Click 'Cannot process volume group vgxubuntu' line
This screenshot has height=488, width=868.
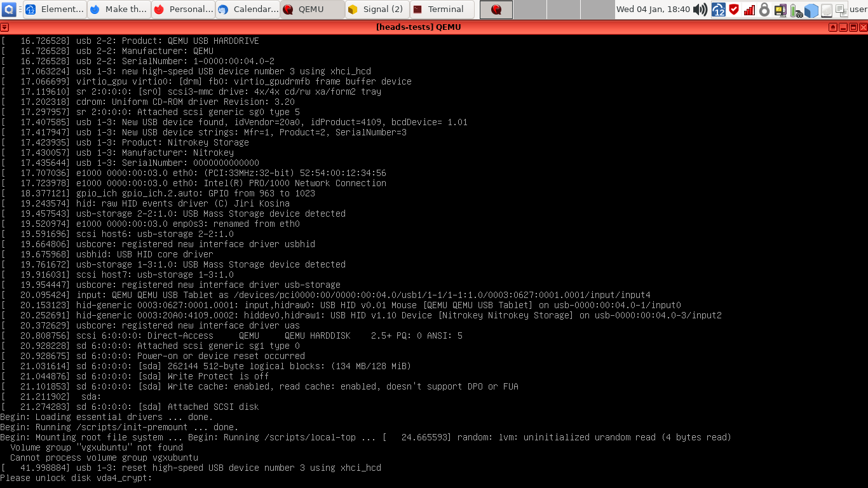point(104,457)
